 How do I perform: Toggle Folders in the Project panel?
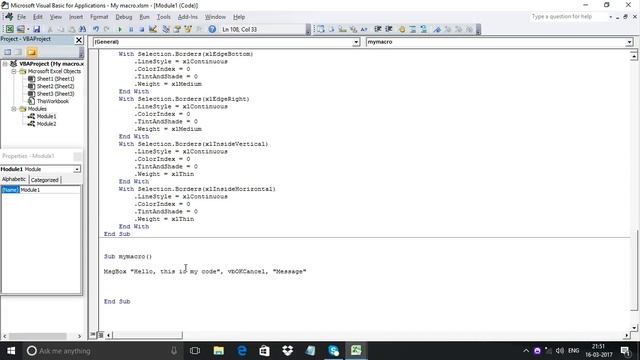pyautogui.click(x=32, y=52)
